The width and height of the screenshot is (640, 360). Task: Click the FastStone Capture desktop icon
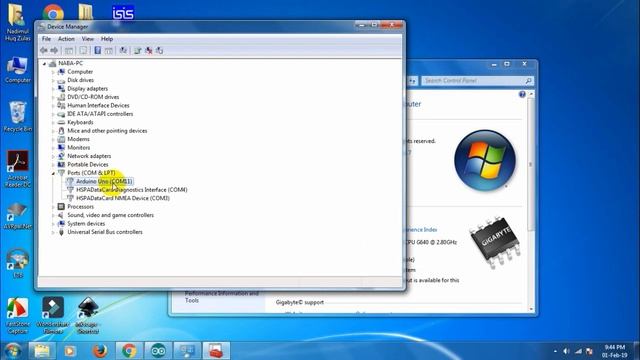pos(18,315)
